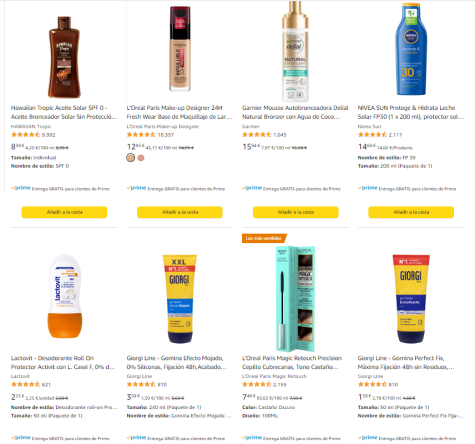Screen dimensions: 475x444
Task: Open Giorgi Perfect Fix gel tube image
Action: point(411,299)
